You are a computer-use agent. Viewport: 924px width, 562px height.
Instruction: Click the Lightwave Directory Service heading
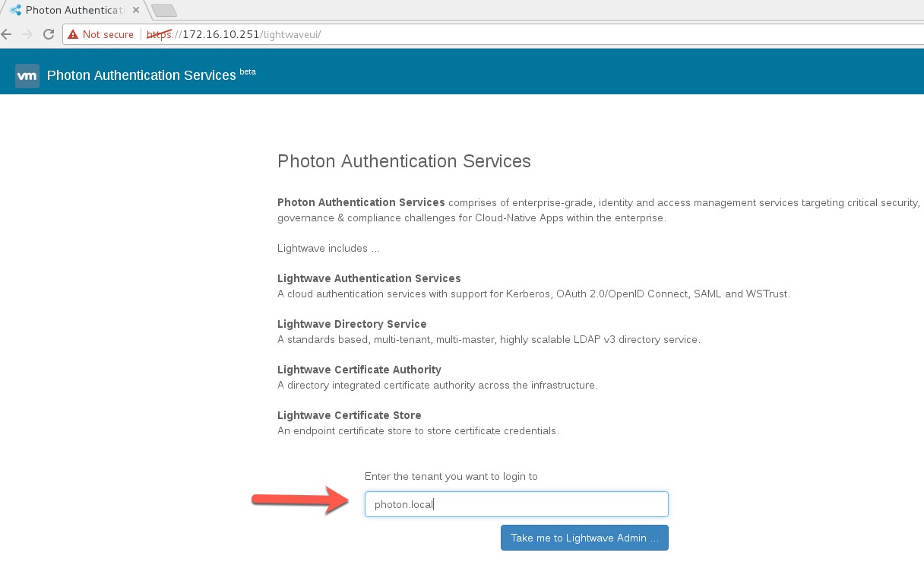tap(352, 324)
